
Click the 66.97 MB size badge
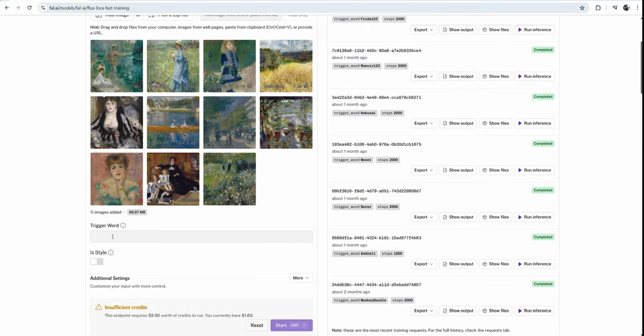click(x=137, y=212)
